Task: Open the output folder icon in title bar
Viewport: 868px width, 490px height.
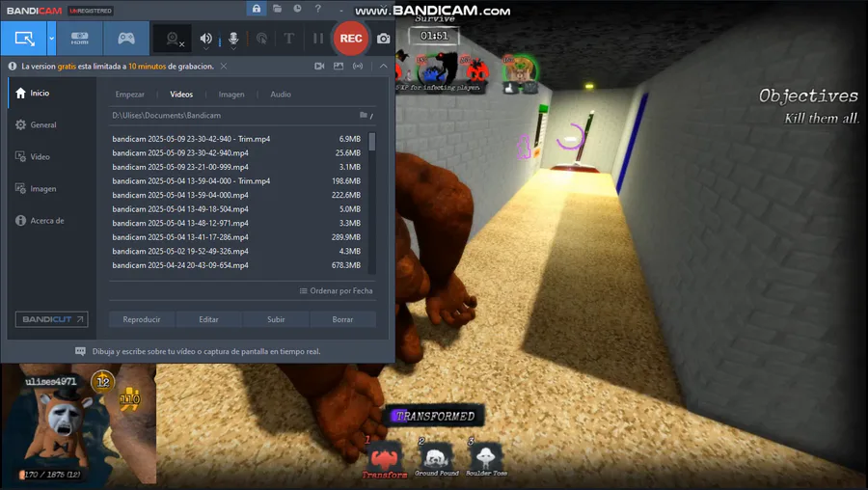Action: pyautogui.click(x=278, y=9)
